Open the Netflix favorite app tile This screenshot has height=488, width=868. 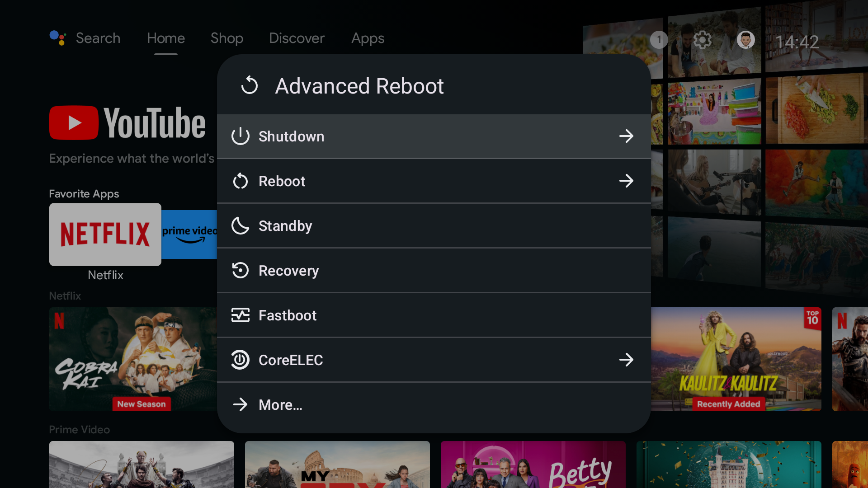point(105,234)
